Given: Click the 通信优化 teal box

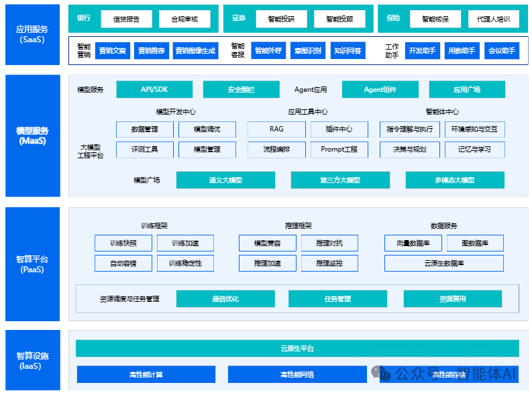Looking at the screenshot, I should click(225, 298).
